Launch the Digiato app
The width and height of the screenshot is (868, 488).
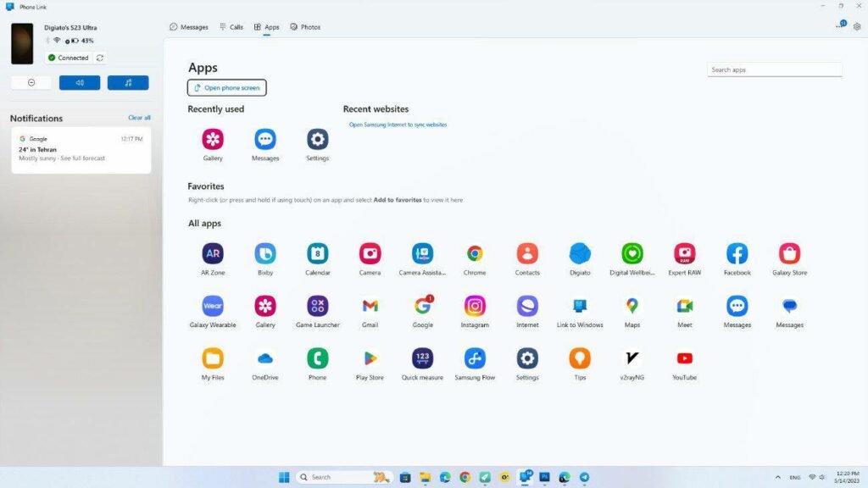tap(580, 253)
